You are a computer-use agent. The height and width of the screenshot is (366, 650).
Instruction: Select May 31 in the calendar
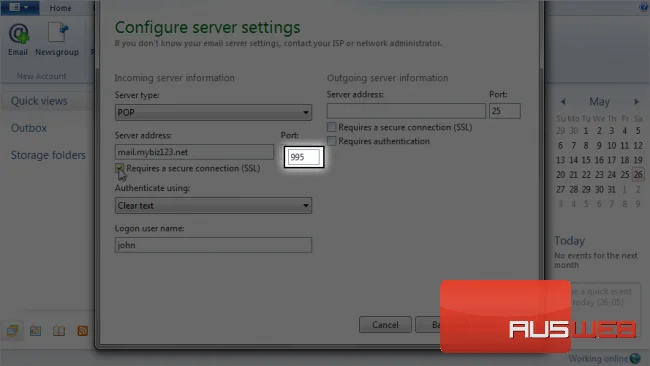(611, 189)
